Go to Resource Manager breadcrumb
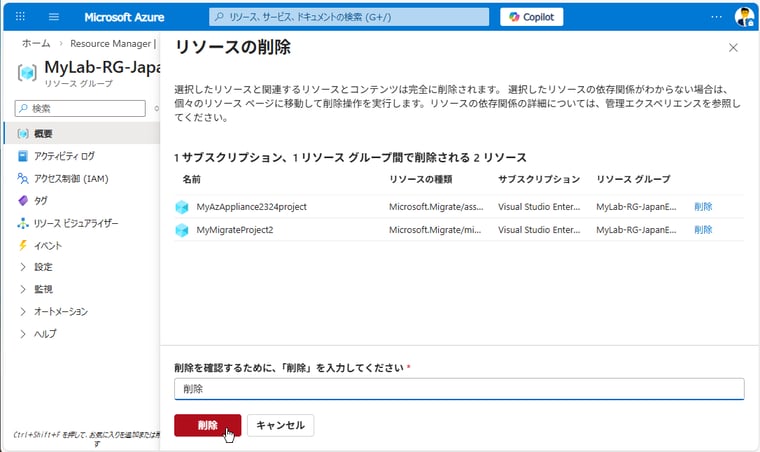 tap(111, 44)
